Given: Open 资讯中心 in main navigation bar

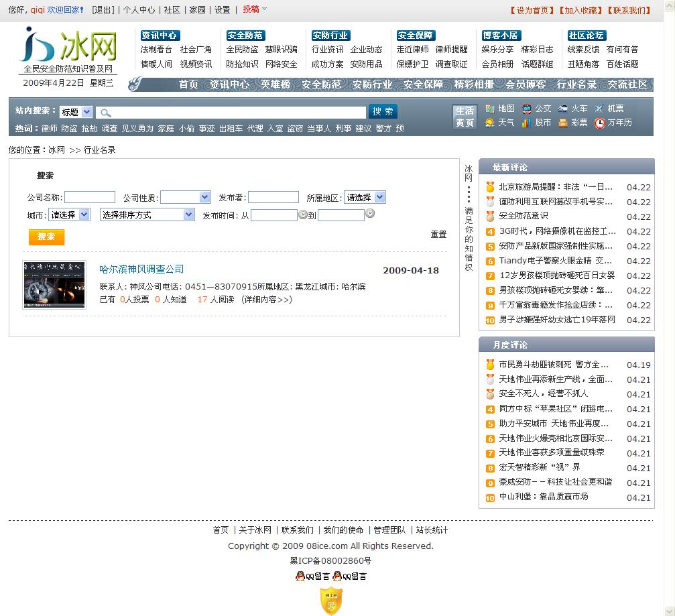Looking at the screenshot, I should (x=229, y=84).
